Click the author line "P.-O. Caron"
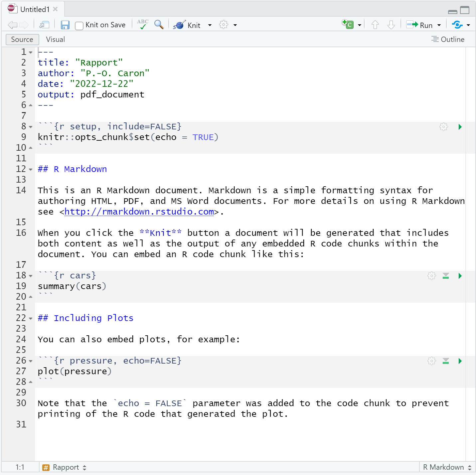 point(94,73)
